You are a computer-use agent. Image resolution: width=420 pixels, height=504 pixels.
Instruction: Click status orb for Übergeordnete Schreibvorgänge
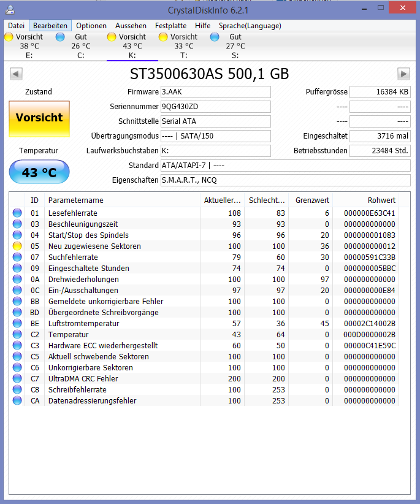(17, 312)
